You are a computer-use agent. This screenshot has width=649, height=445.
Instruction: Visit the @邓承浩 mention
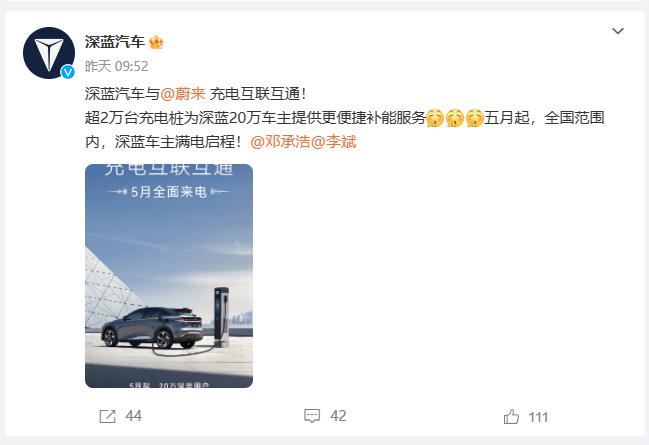coord(280,142)
